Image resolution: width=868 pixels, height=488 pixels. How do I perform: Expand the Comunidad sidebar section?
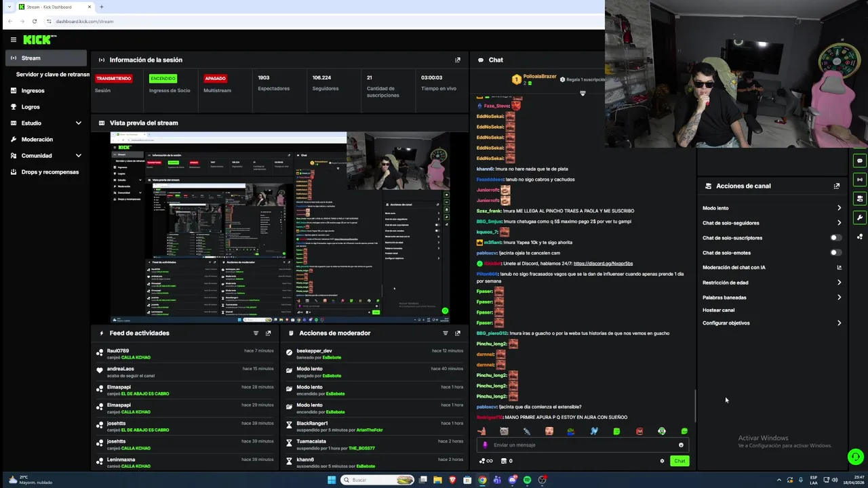click(78, 156)
